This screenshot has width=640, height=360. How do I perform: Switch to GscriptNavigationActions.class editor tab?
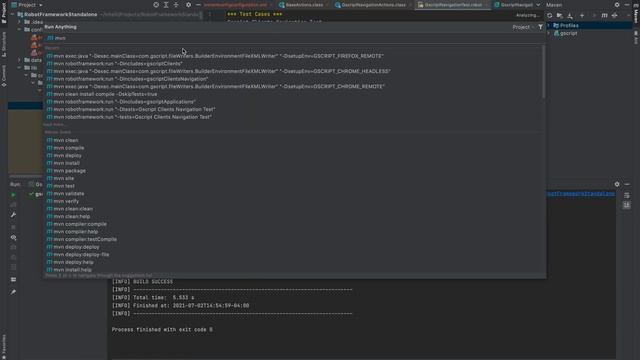click(371, 5)
